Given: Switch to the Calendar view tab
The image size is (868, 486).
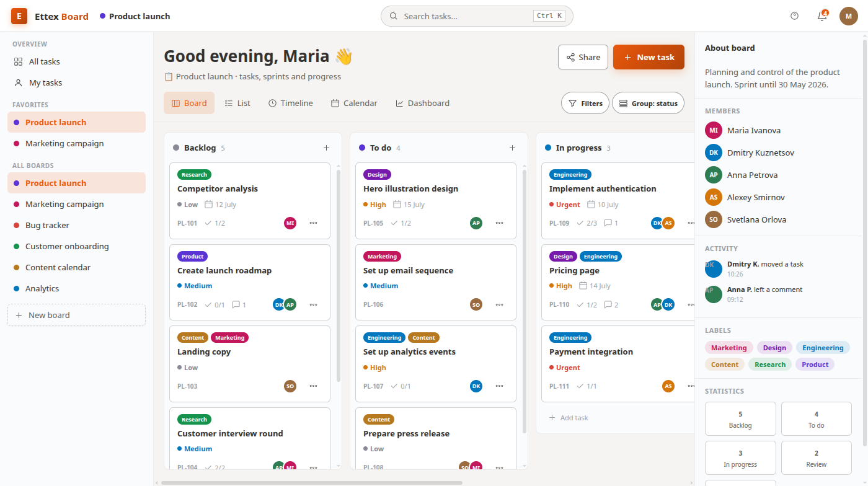Looking at the screenshot, I should (x=354, y=103).
